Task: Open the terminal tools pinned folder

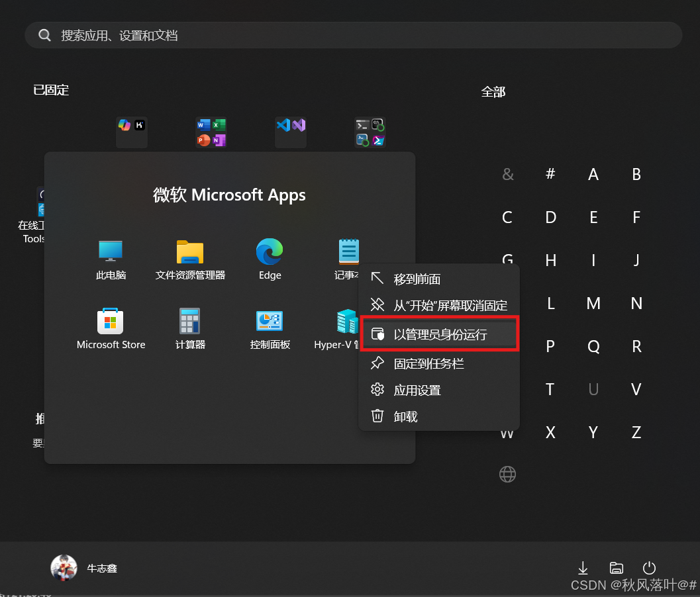Action: (370, 132)
